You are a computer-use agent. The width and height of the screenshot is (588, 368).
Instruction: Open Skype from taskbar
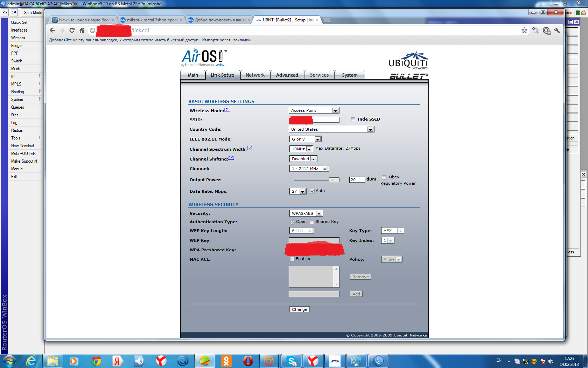pos(292,361)
